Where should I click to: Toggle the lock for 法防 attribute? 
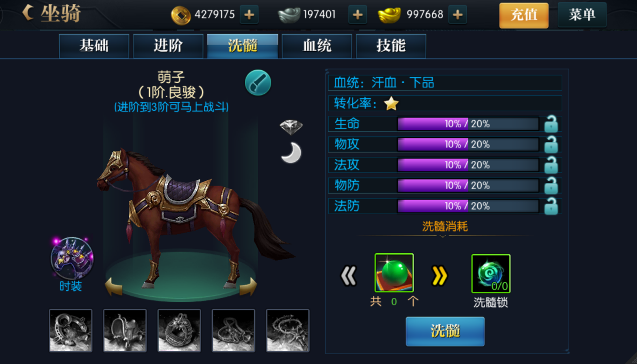[551, 206]
